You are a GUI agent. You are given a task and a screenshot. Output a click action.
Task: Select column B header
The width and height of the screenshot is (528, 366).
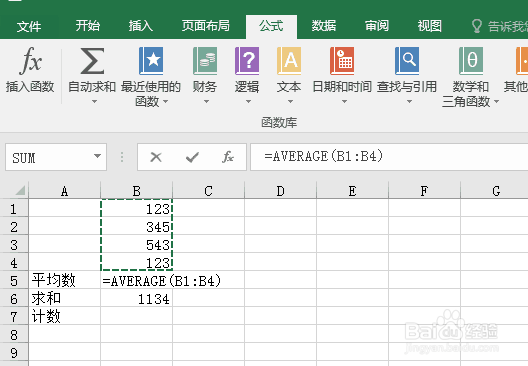pos(136,191)
